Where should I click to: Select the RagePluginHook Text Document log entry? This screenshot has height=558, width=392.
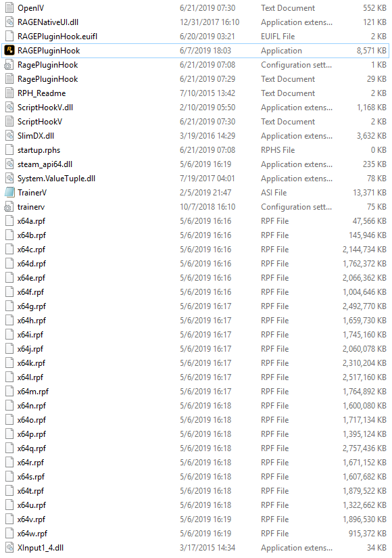pos(196,79)
